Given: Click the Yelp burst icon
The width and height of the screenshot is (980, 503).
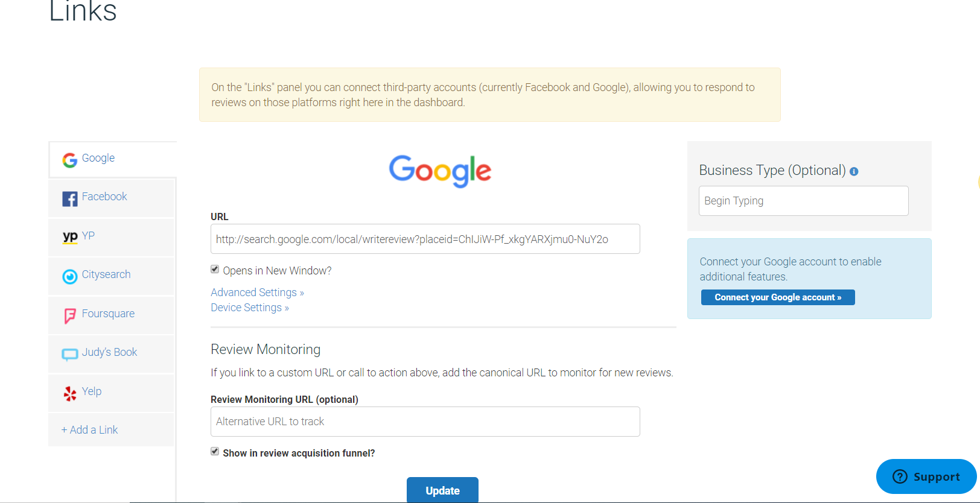Looking at the screenshot, I should [x=70, y=393].
